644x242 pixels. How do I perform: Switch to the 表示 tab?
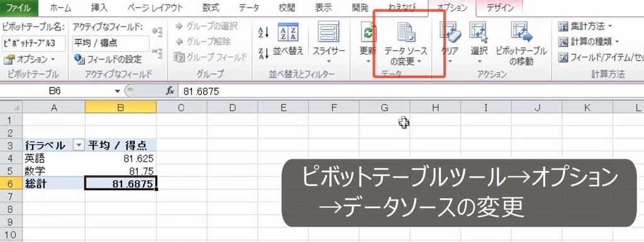point(323,8)
